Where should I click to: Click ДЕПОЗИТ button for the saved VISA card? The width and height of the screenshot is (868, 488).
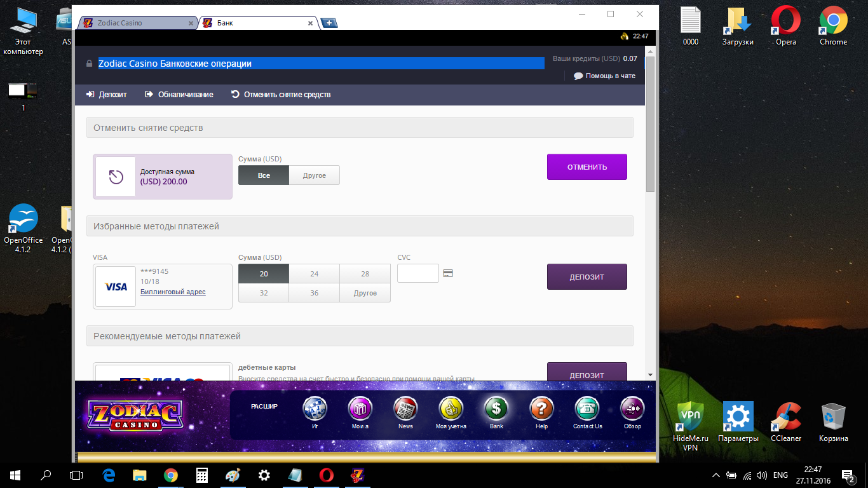587,277
